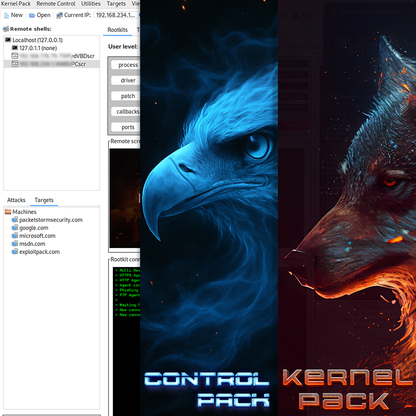Screen dimensions: 416x416
Task: Click the Current IP address field
Action: [x=116, y=15]
